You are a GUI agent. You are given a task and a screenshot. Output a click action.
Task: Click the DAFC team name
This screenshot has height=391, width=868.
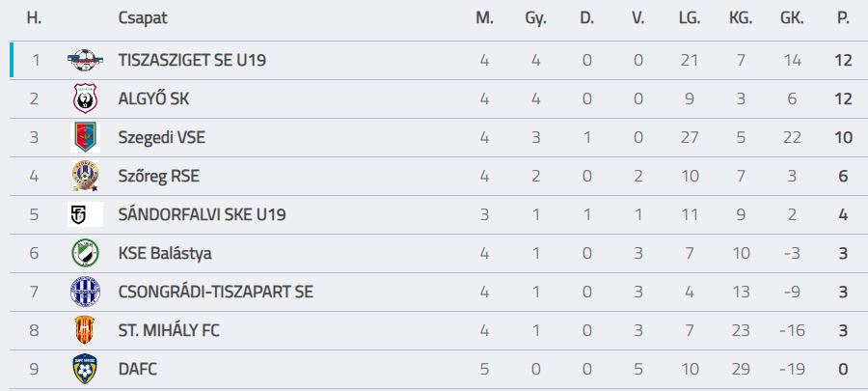[137, 369]
